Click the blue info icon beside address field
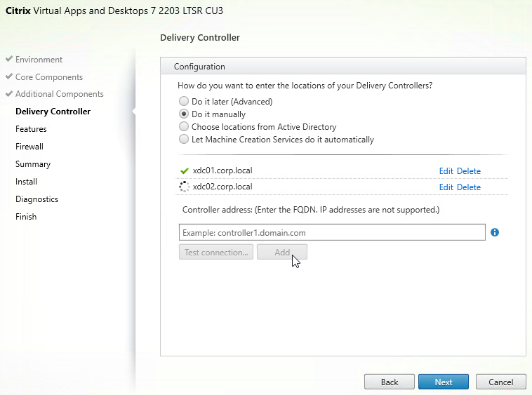 pos(495,232)
